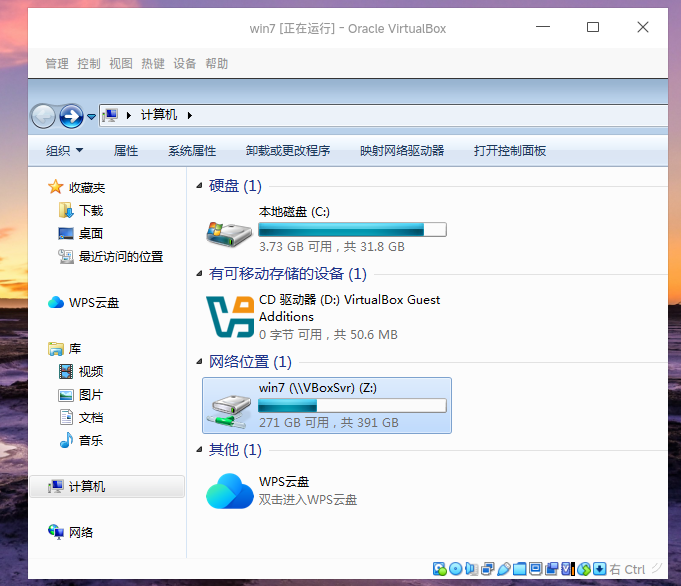Click 映射网络驱动器 in toolbar
The image size is (681, 586).
click(402, 151)
